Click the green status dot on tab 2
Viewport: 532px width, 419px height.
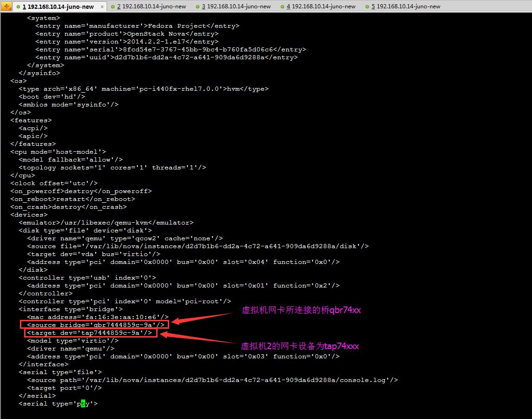(x=113, y=6)
